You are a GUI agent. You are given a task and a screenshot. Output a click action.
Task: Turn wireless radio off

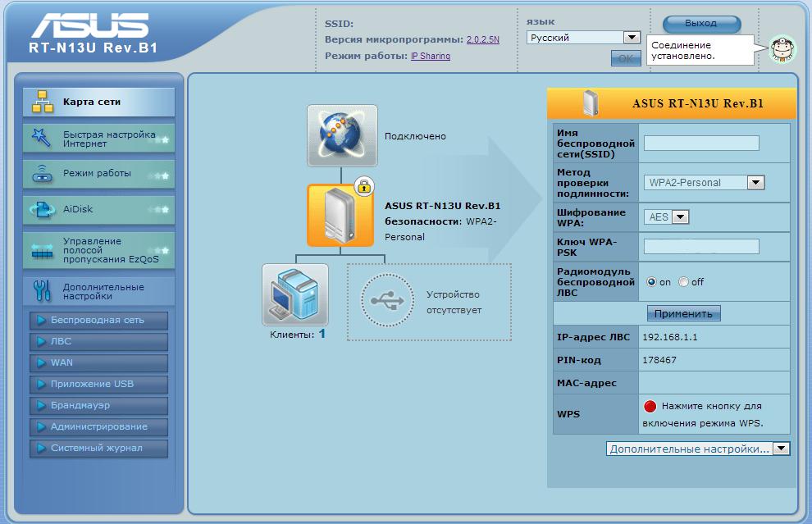[x=683, y=282]
